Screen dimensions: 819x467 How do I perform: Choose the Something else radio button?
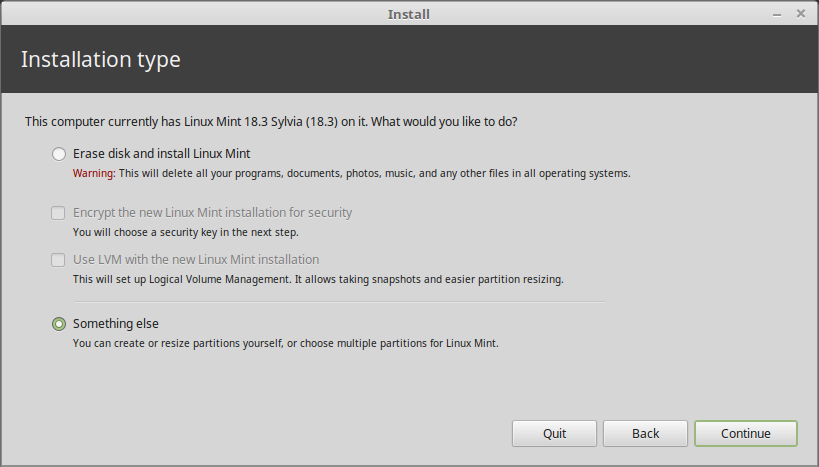(x=59, y=324)
